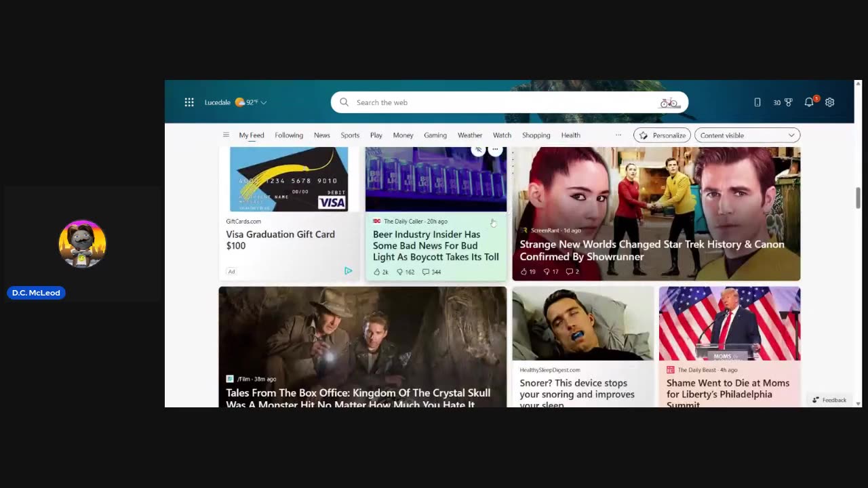Open the hamburger menu beside My Feed
868x488 pixels.
(226, 135)
